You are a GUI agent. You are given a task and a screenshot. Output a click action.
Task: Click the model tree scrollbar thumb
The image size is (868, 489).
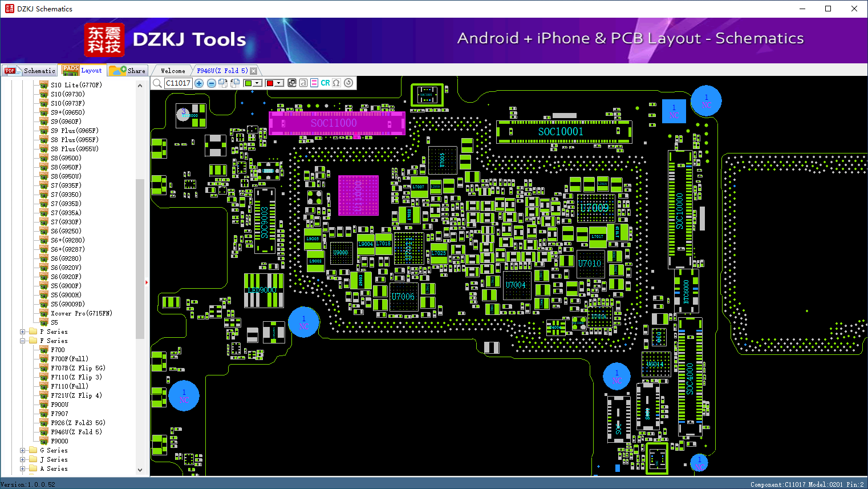(x=140, y=260)
